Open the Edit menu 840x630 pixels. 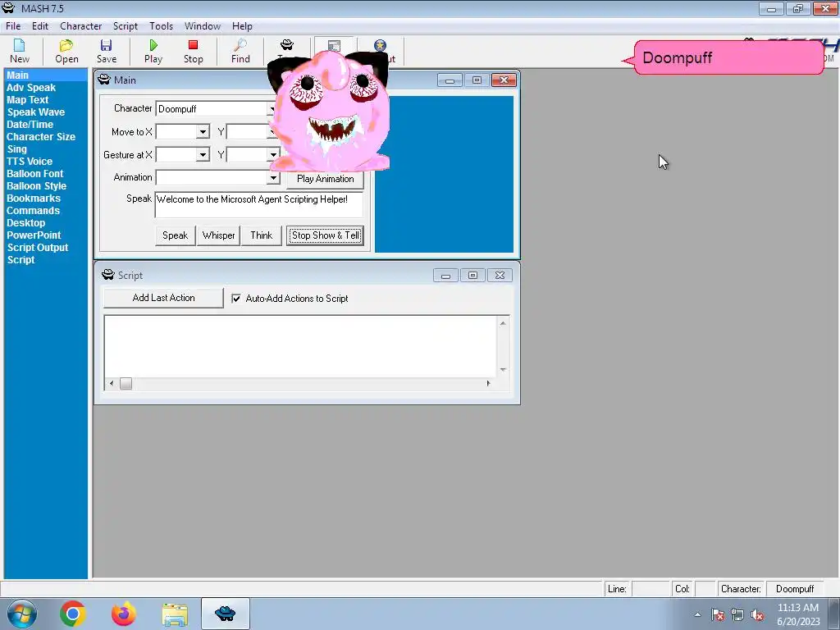pyautogui.click(x=40, y=25)
